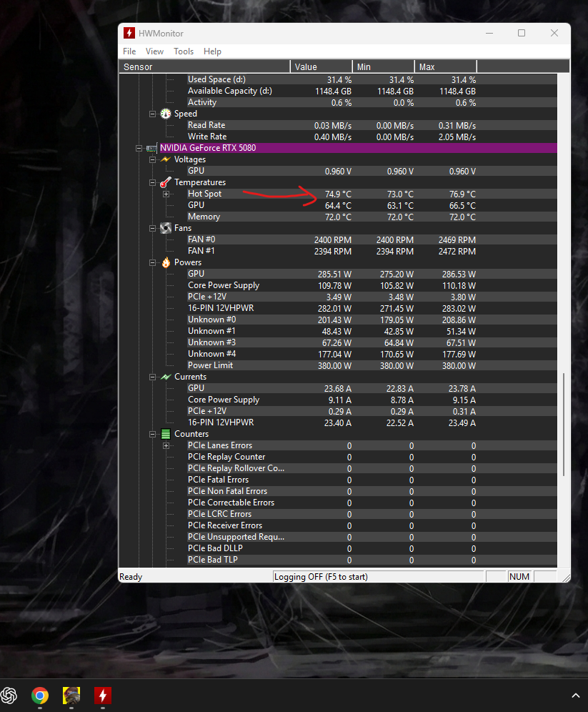Viewport: 588px width, 712px height.
Task: Collapse the Counters group
Action: pyautogui.click(x=152, y=434)
